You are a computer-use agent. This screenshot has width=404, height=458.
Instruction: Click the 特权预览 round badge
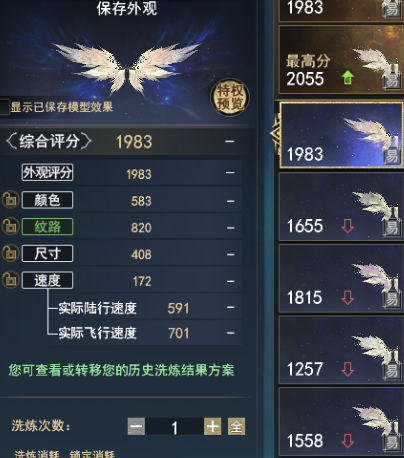[x=230, y=97]
